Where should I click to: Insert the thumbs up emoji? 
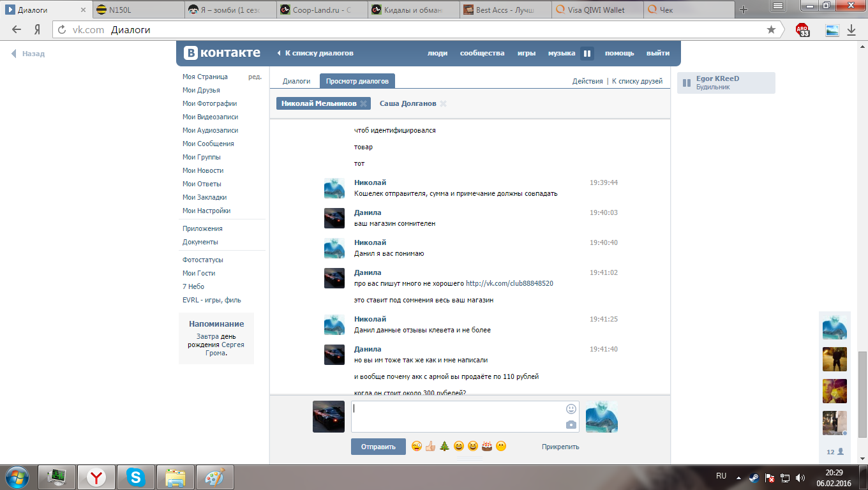pos(430,447)
